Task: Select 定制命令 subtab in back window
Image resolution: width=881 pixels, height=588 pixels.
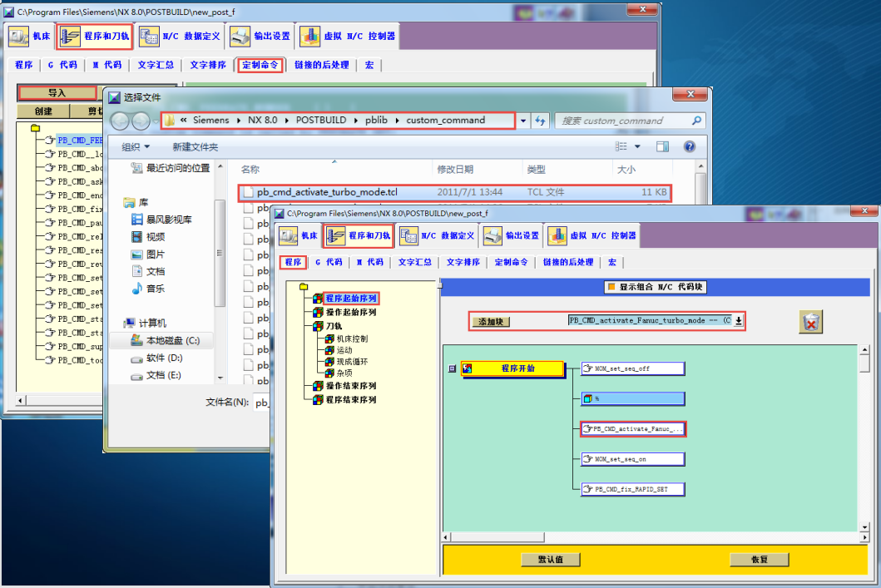Action: pos(260,65)
